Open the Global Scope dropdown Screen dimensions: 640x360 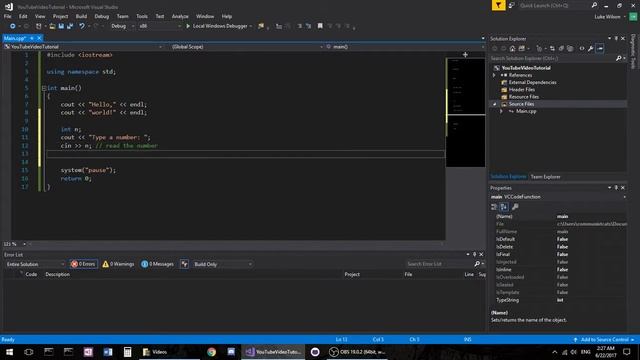(246, 47)
